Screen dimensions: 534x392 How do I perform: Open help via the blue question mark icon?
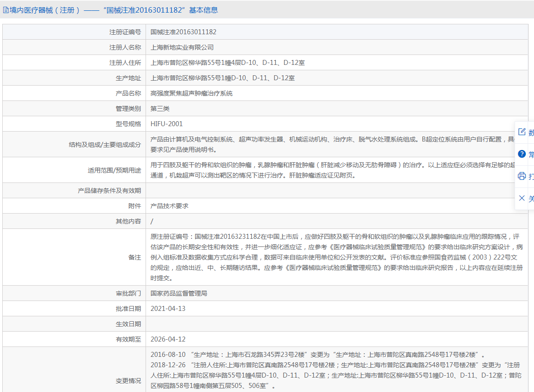point(522,154)
